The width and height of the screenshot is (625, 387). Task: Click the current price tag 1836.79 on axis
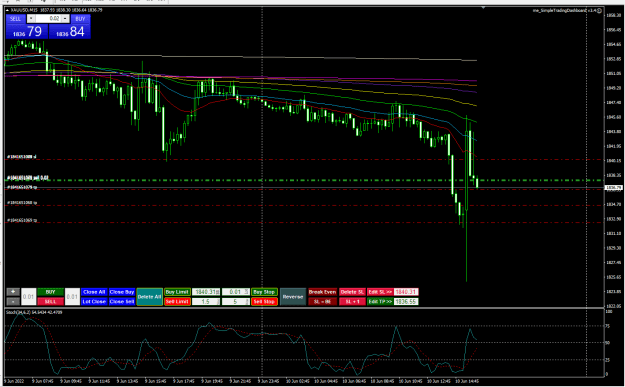point(613,187)
